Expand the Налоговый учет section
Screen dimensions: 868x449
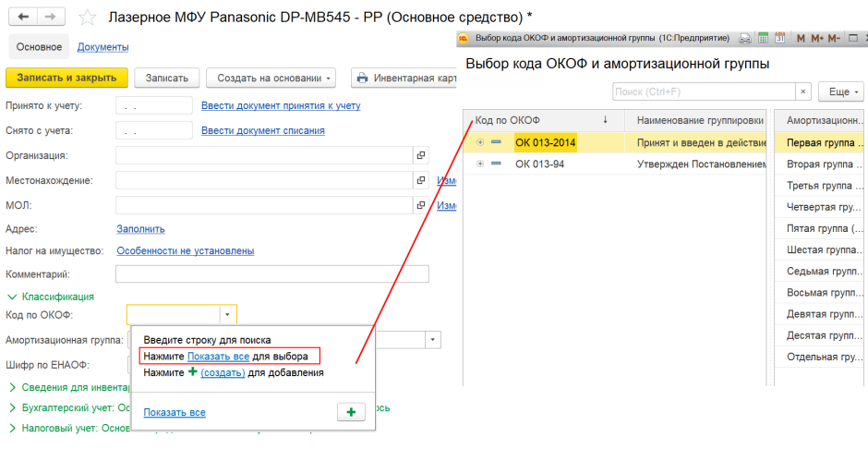pos(13,428)
